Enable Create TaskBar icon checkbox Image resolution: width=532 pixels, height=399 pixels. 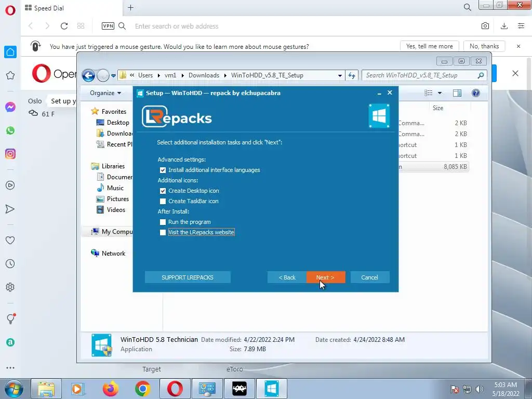[x=163, y=201]
